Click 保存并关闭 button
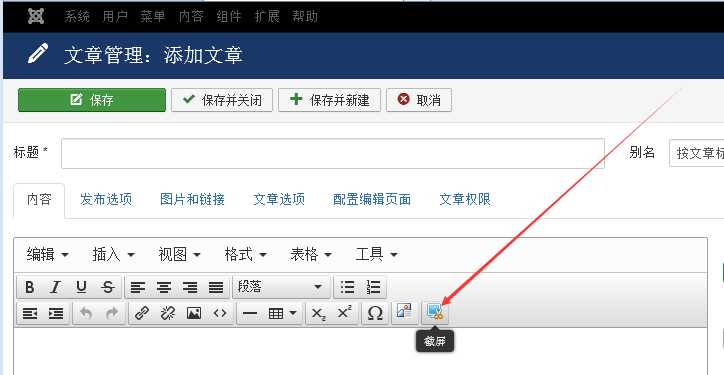The width and height of the screenshot is (724, 375). pyautogui.click(x=222, y=100)
